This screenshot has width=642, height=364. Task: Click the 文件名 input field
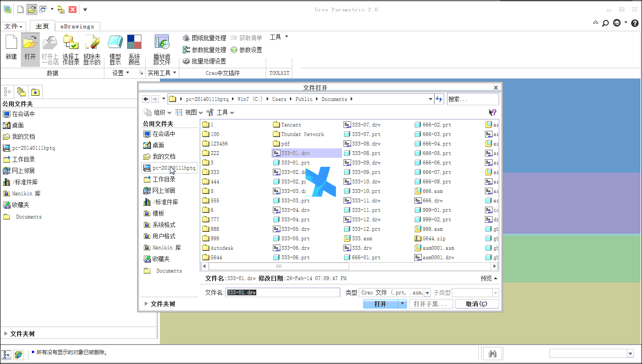(x=283, y=292)
